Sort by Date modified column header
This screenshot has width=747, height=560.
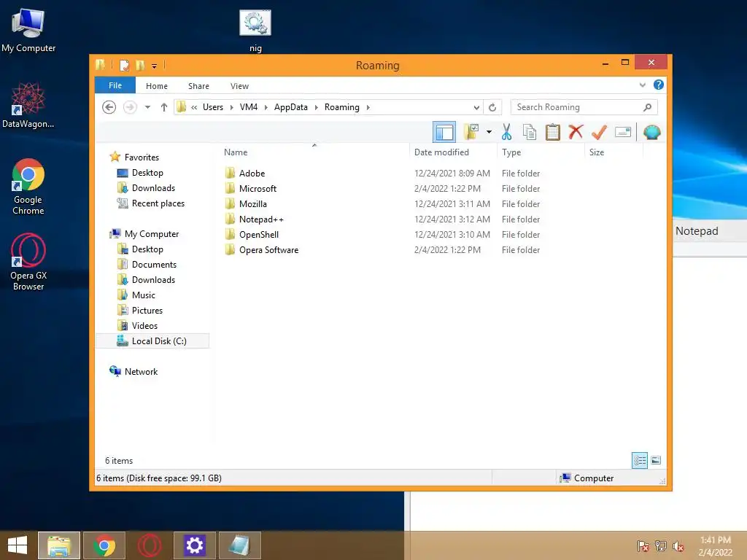point(441,152)
